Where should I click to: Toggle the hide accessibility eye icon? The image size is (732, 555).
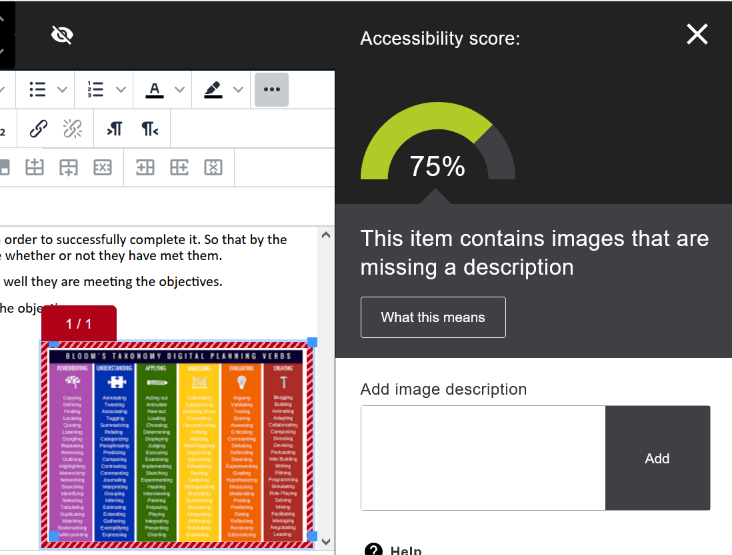(x=62, y=35)
